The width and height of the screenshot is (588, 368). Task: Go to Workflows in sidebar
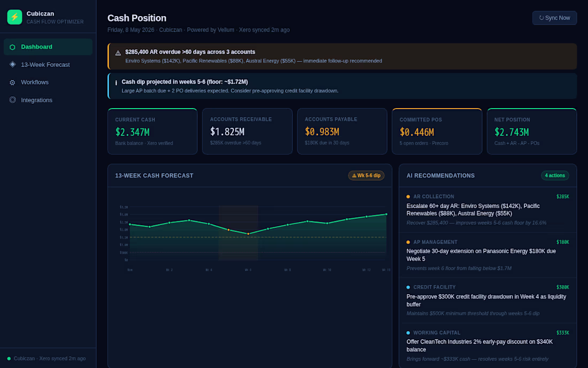[48, 82]
